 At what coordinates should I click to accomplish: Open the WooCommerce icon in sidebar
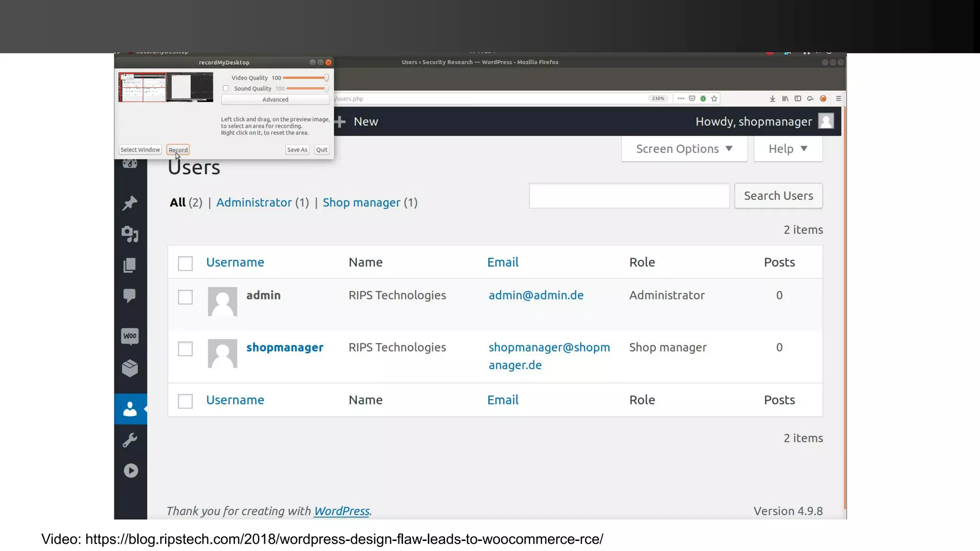[130, 336]
